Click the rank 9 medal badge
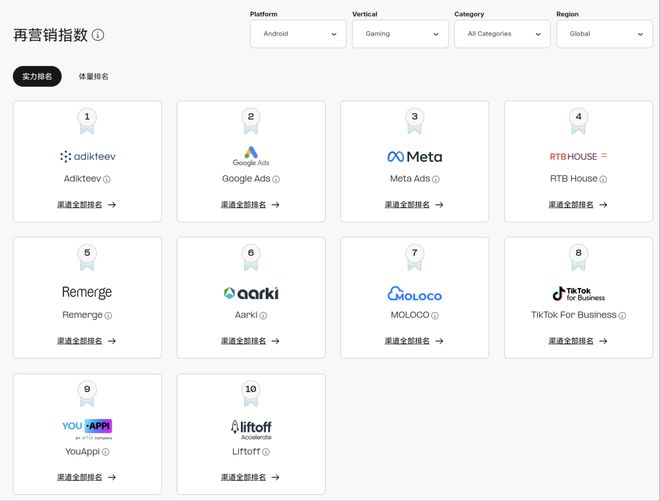The image size is (660, 501). (87, 393)
